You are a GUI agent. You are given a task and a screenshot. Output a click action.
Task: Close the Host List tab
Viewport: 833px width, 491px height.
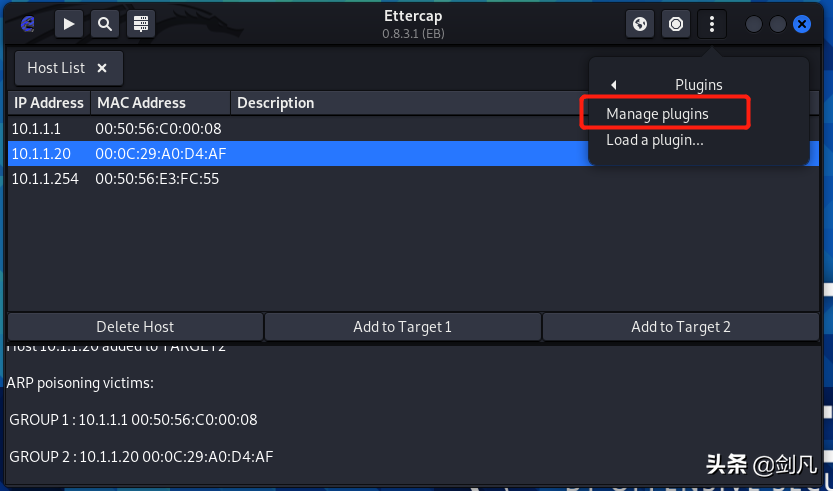(102, 68)
